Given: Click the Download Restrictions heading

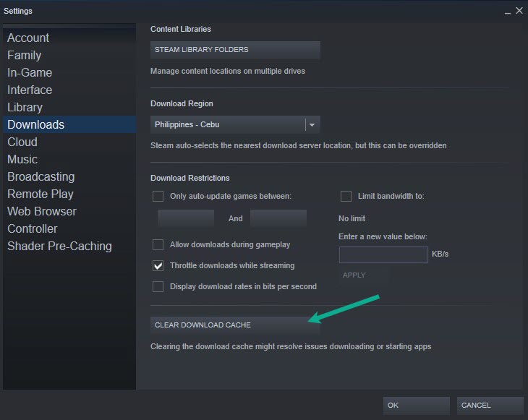Looking at the screenshot, I should pyautogui.click(x=190, y=178).
